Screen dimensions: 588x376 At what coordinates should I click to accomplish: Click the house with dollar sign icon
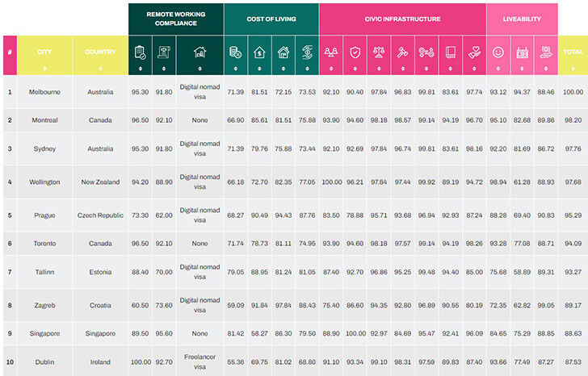[x=260, y=53]
